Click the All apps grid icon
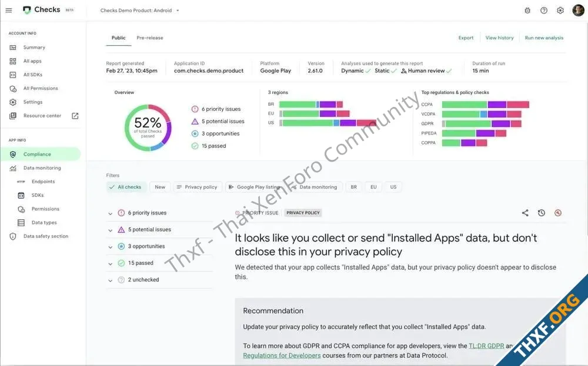Screen dimensions: 588x366 [x=13, y=61]
